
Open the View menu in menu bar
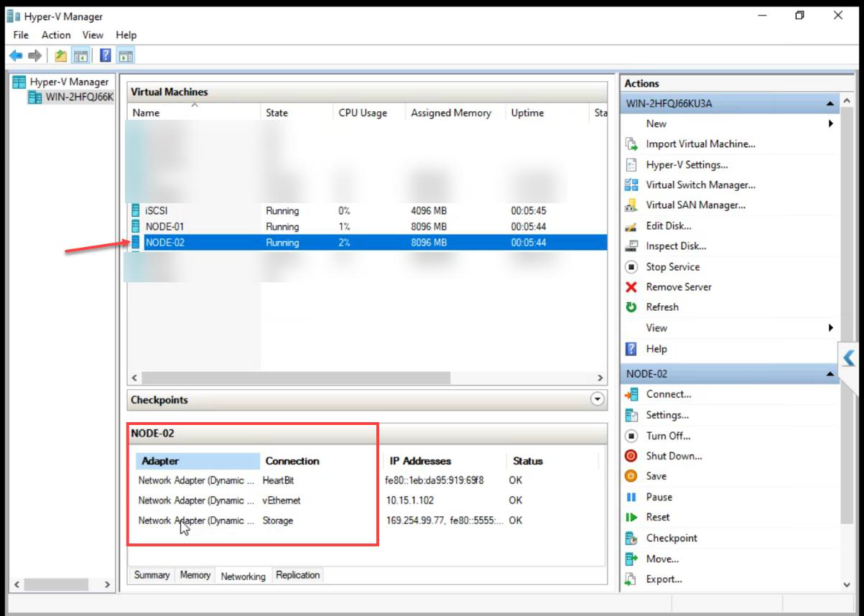[93, 34]
